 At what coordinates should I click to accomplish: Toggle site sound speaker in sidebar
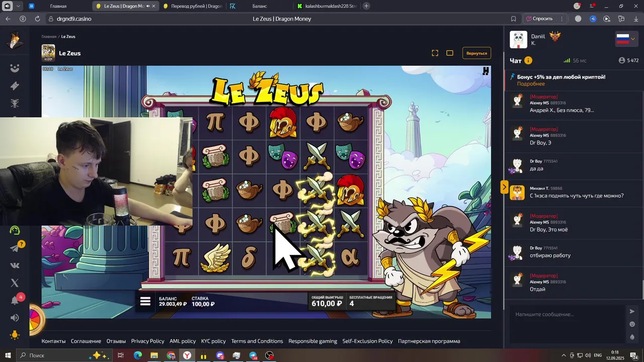pyautogui.click(x=15, y=318)
